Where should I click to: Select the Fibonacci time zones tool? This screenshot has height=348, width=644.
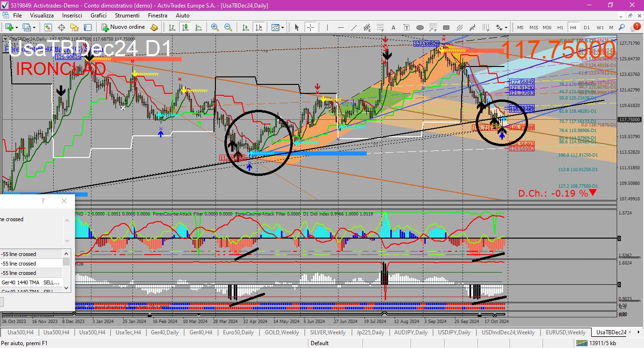coord(486,27)
